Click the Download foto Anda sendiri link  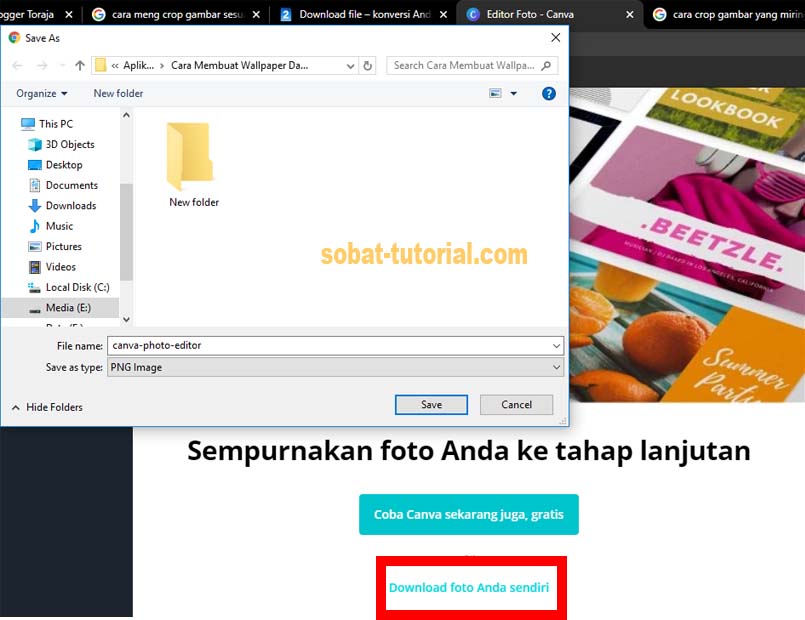pos(469,589)
